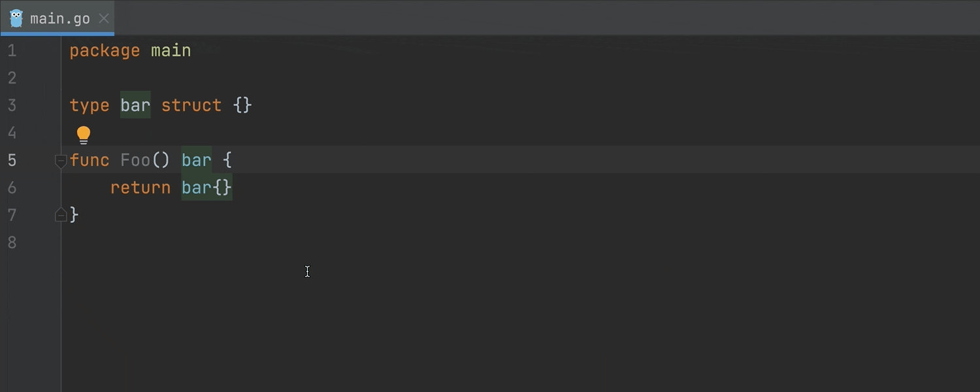Image resolution: width=980 pixels, height=392 pixels.
Task: Click the bar return type on line 5
Action: click(197, 160)
